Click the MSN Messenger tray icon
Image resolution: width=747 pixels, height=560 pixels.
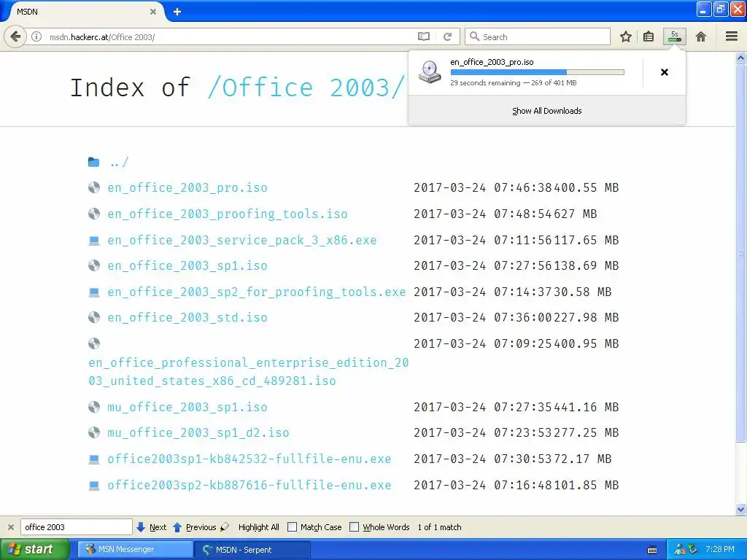tap(680, 550)
